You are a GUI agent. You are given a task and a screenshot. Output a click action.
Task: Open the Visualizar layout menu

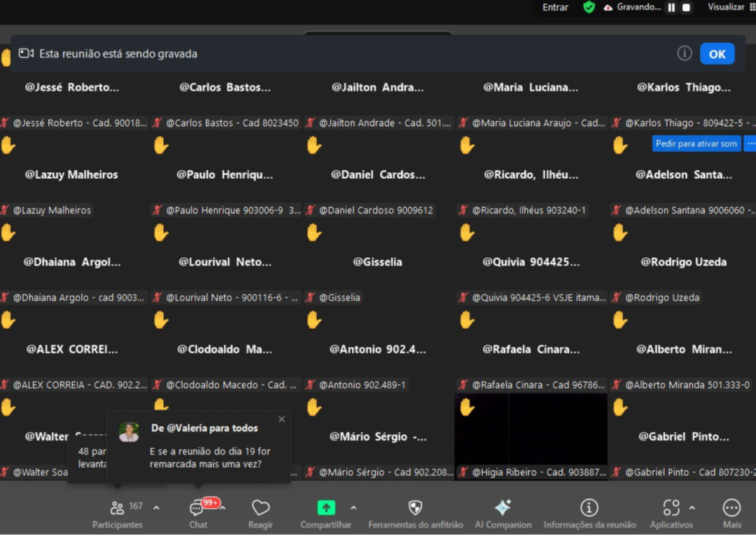(731, 7)
